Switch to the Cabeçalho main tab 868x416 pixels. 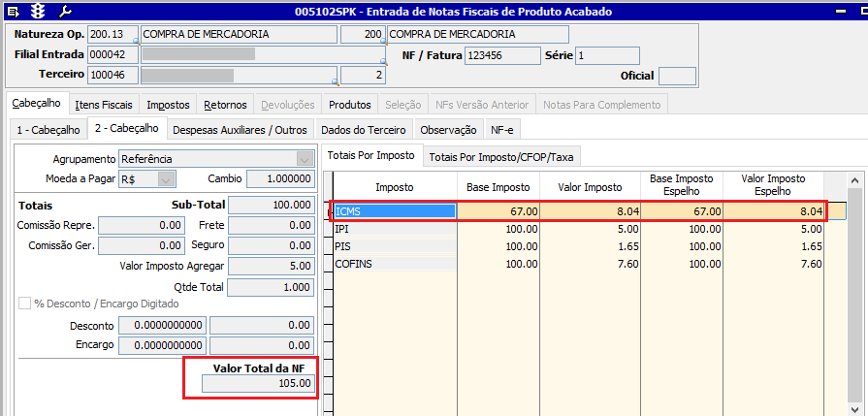pyautogui.click(x=37, y=104)
